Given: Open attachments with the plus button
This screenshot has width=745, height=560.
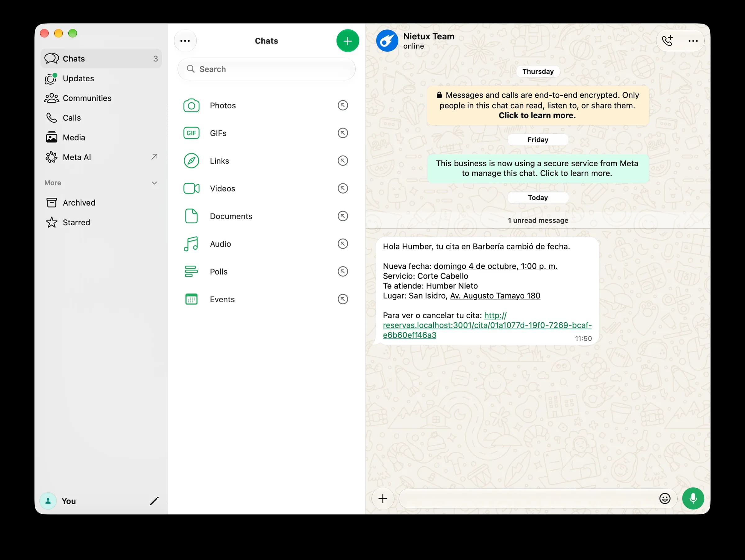Looking at the screenshot, I should click(383, 499).
